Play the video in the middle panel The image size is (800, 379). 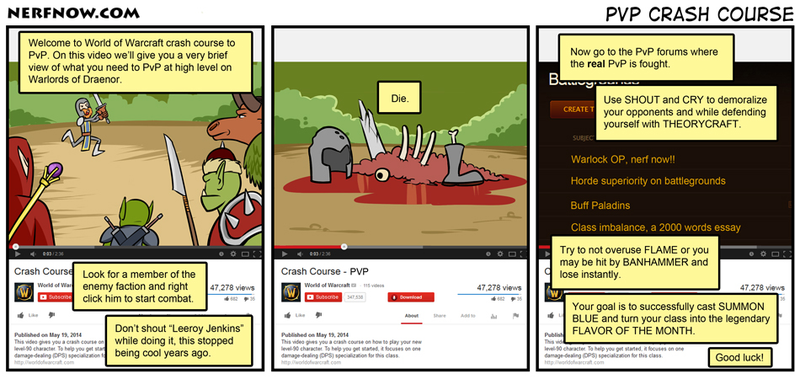[x=284, y=254]
